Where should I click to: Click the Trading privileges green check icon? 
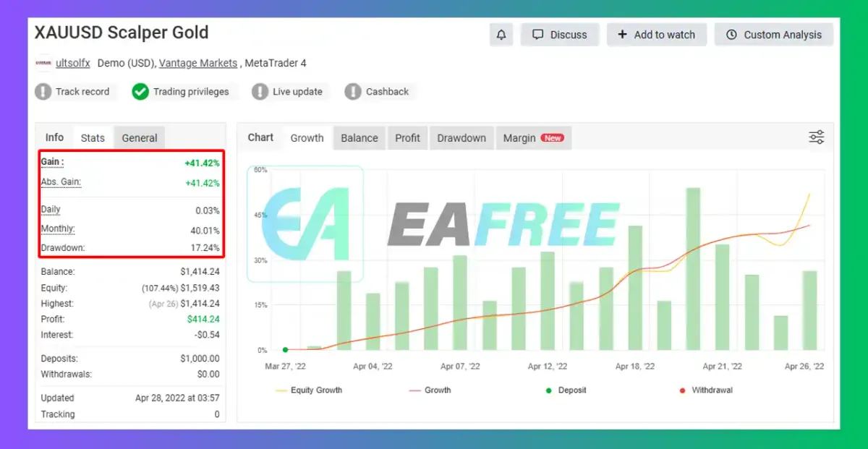[x=140, y=92]
